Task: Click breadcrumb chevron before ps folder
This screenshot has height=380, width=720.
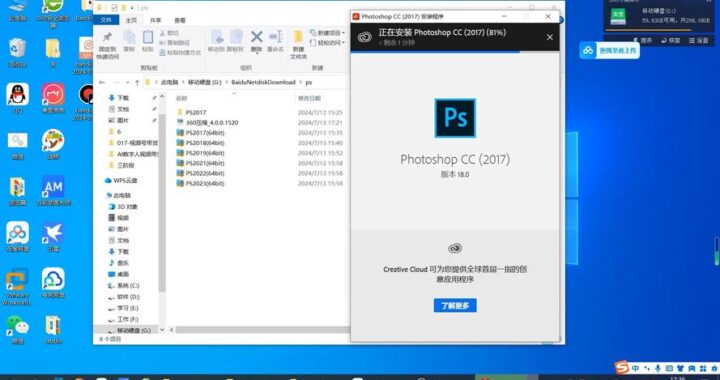Action: point(301,82)
